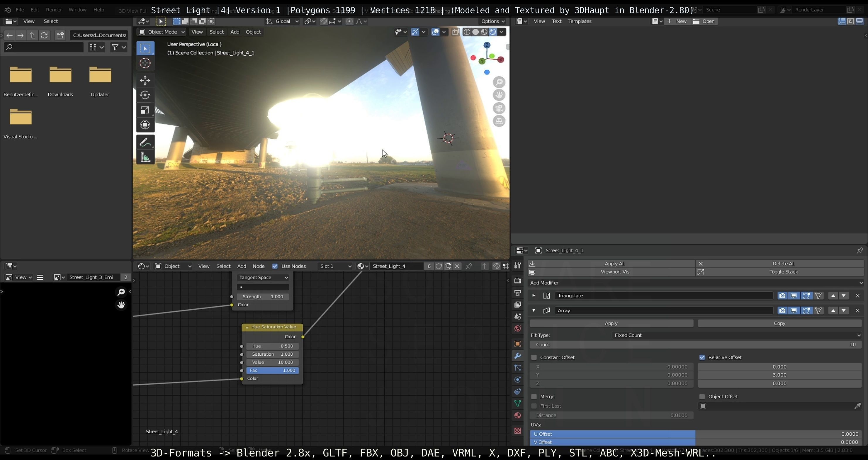Adjust the Fac slider in Hue Saturation Value
868x460 pixels.
point(272,370)
